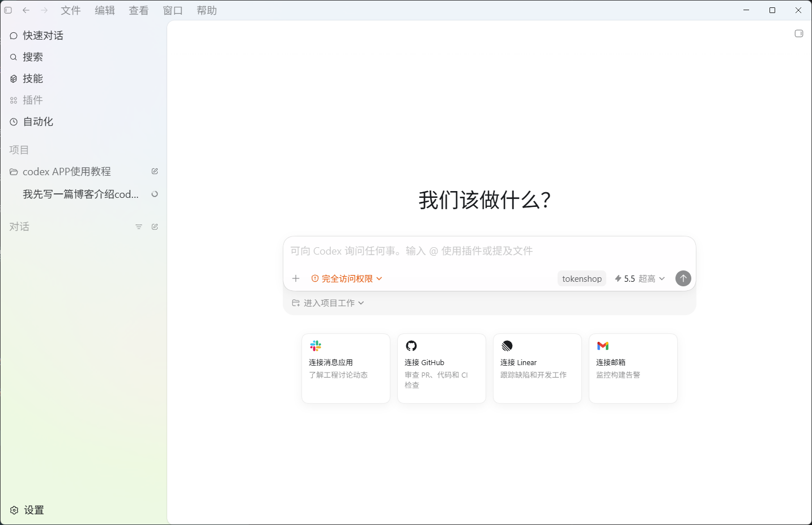Expand the 进入项目工作 dropdown
The height and width of the screenshot is (525, 812).
(x=328, y=303)
